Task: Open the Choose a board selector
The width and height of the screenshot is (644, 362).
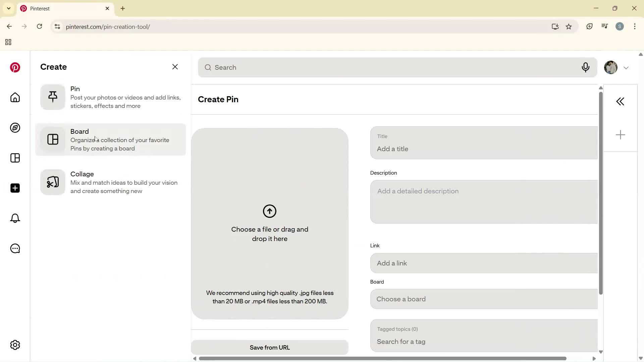Action: [483, 299]
